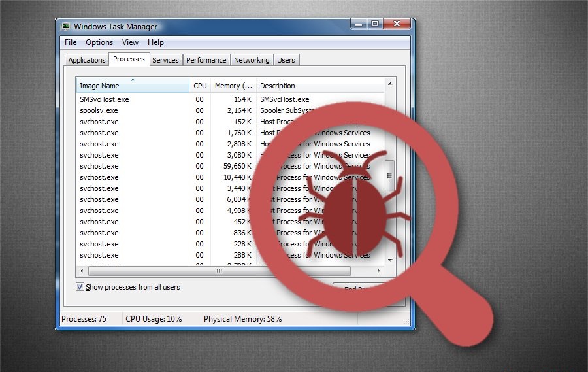This screenshot has height=372, width=588.
Task: Open the Help menu
Action: 155,42
